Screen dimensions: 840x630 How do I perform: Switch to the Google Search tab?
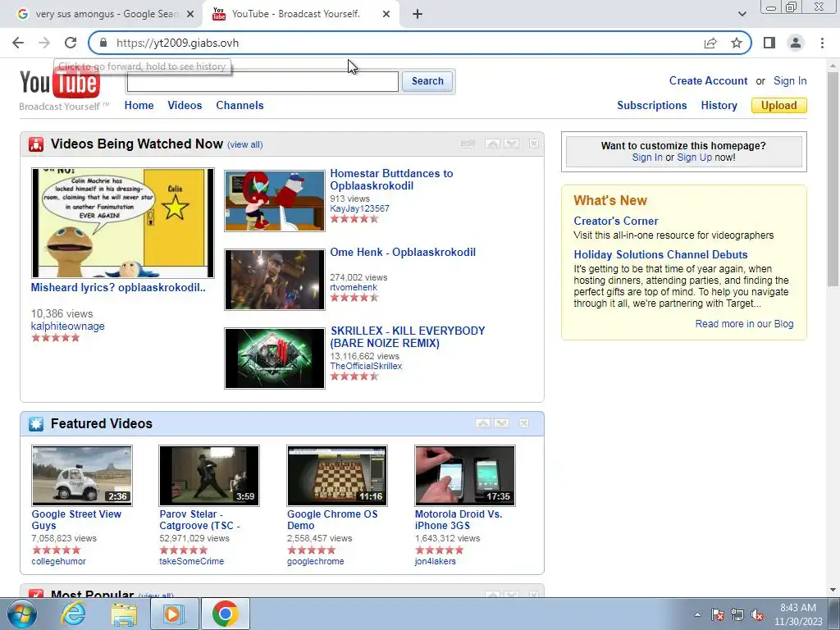[x=106, y=14]
